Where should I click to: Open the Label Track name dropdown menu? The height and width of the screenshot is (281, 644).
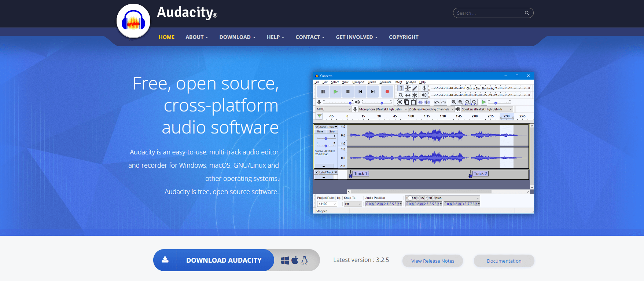[x=328, y=172]
